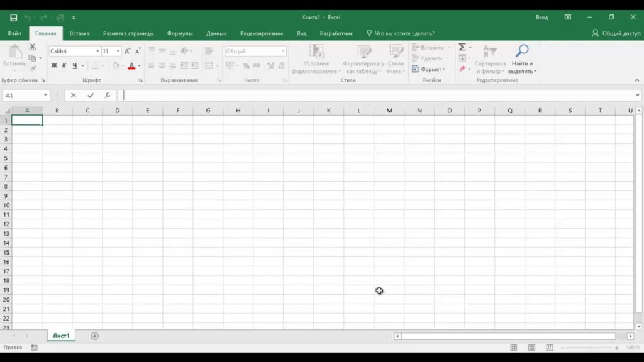Viewport: 644px width, 362px height.
Task: Apply fill color with paint bucket icon
Action: pyautogui.click(x=116, y=65)
